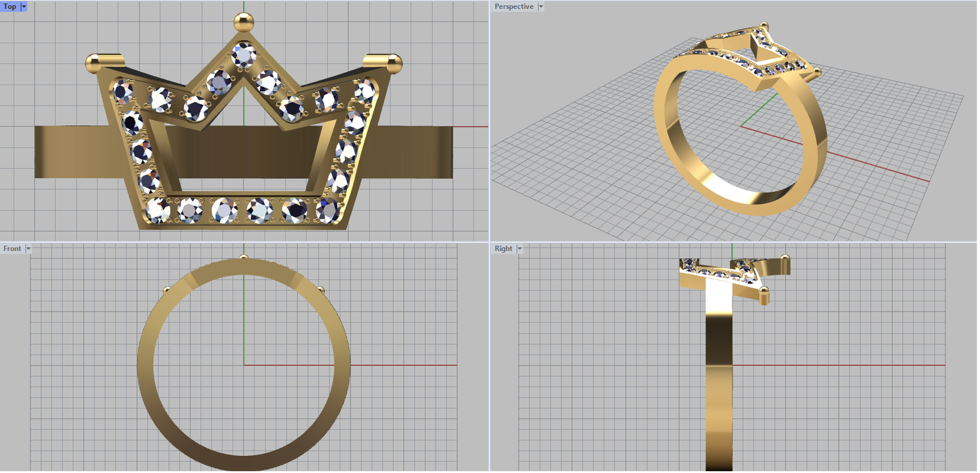Click the Front viewport title label

(12, 249)
